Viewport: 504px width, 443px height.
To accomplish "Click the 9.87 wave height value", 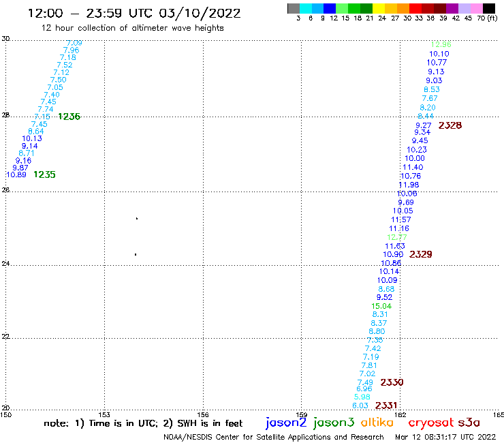I will (20, 168).
